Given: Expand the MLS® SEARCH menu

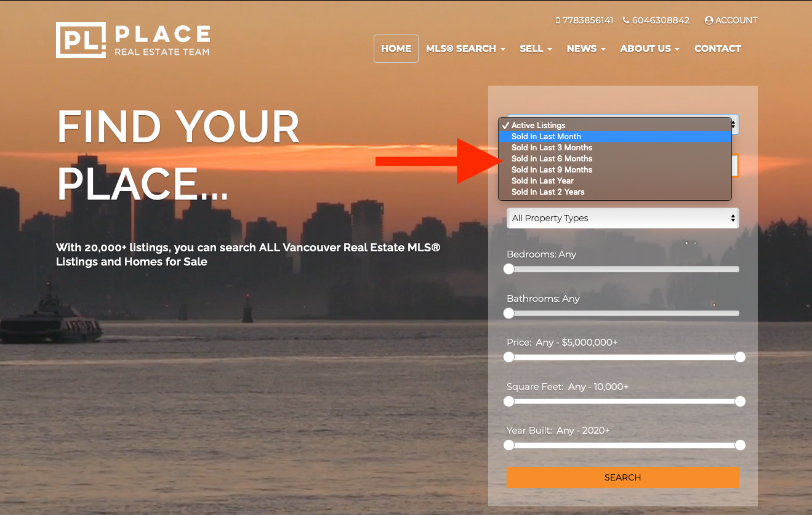Looking at the screenshot, I should [x=465, y=49].
